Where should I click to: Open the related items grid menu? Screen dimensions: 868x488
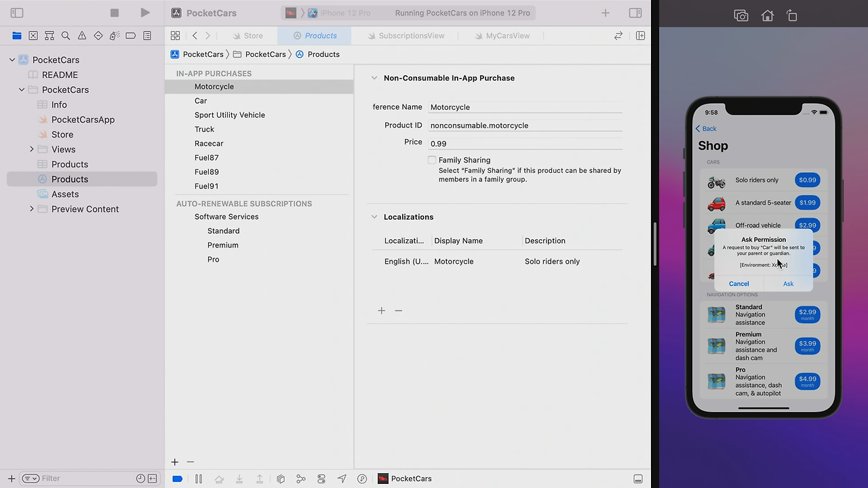tap(176, 35)
